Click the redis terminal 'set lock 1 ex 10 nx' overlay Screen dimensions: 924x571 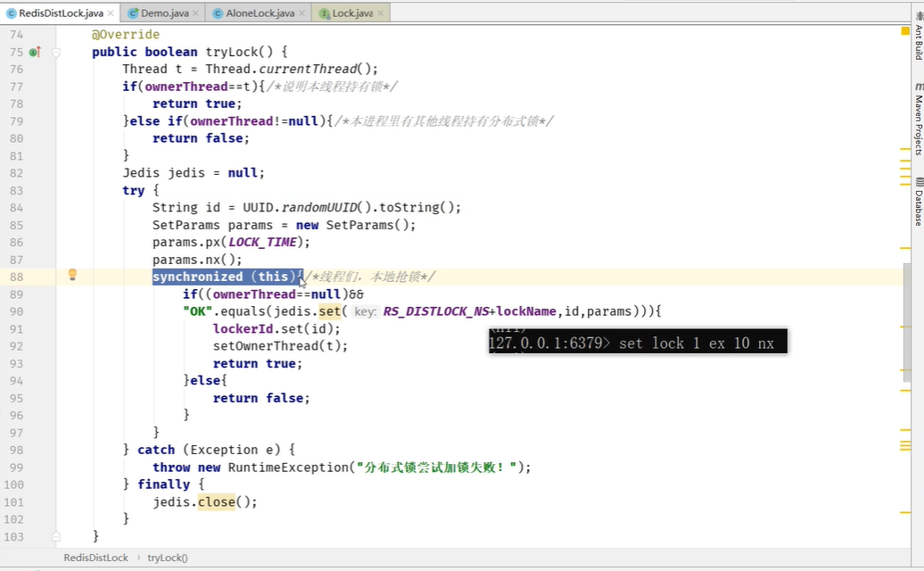tap(638, 342)
